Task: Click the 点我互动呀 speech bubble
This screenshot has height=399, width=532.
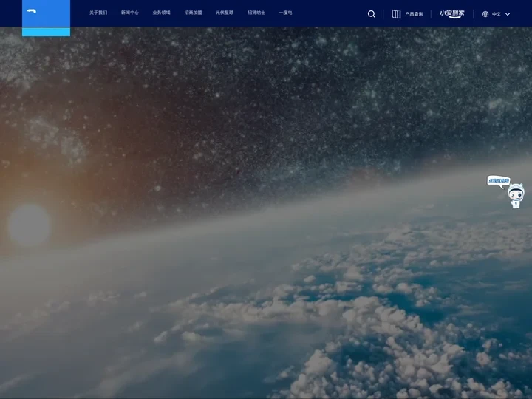Action: coord(499,181)
